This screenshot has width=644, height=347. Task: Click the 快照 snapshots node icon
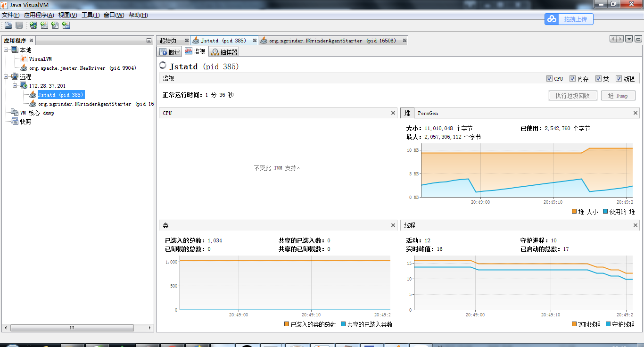click(15, 122)
